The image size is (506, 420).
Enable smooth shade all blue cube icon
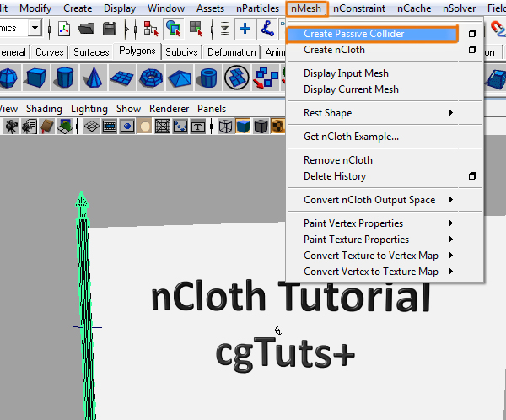243,127
